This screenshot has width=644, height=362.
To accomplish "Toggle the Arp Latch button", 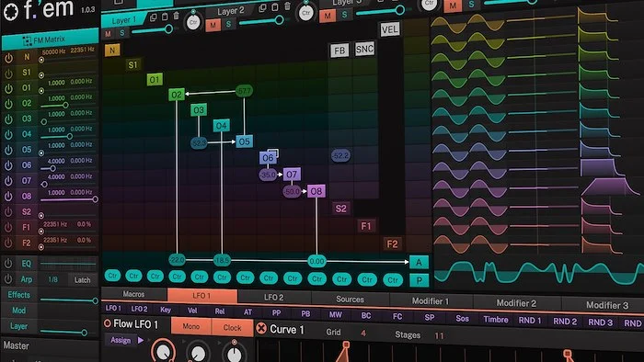I will coord(82,280).
